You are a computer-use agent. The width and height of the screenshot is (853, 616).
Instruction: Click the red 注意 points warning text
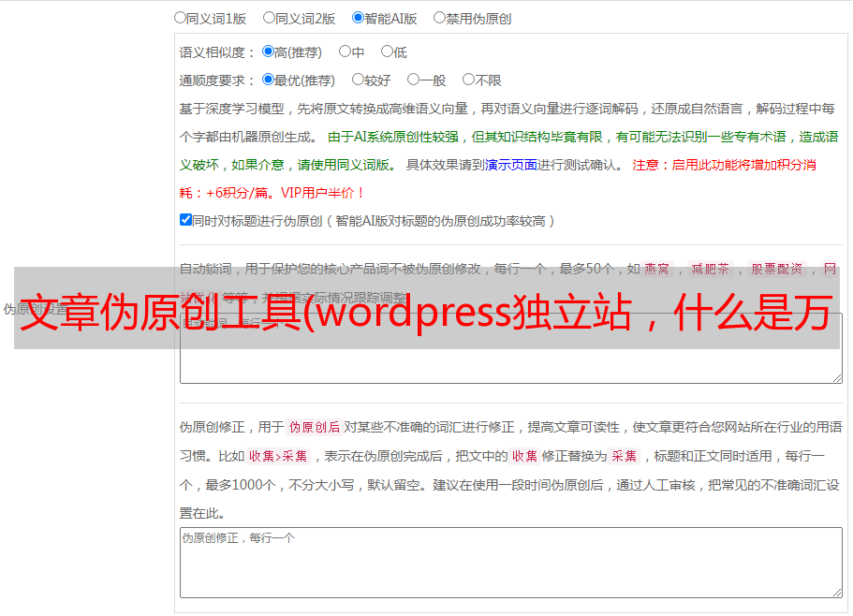click(x=498, y=179)
